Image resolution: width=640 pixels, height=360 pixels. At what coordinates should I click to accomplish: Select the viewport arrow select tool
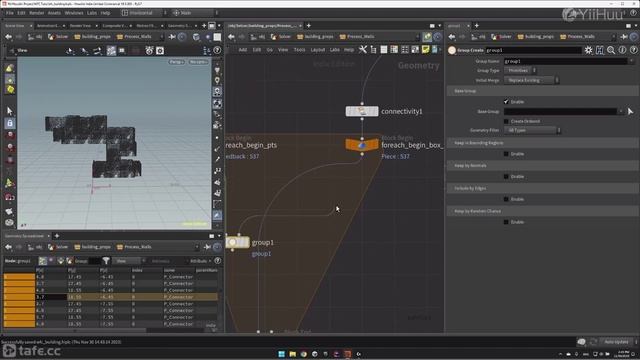pyautogui.click(x=10, y=111)
